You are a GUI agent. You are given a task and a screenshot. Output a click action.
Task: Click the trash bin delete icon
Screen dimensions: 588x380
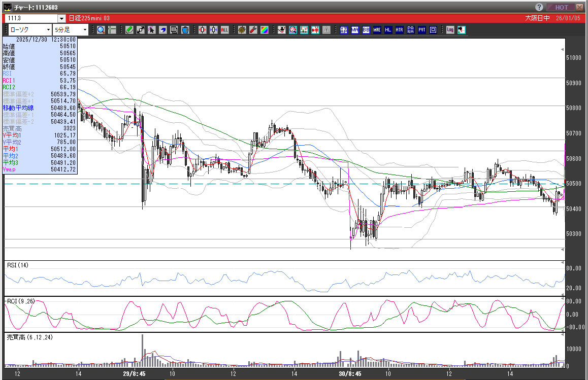coord(185,30)
